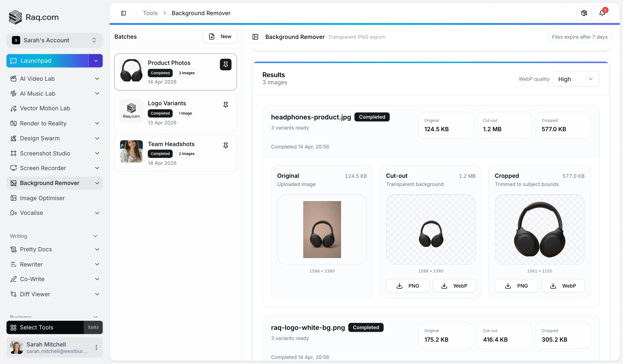Open the Image Optimiser tool

pyautogui.click(x=42, y=198)
